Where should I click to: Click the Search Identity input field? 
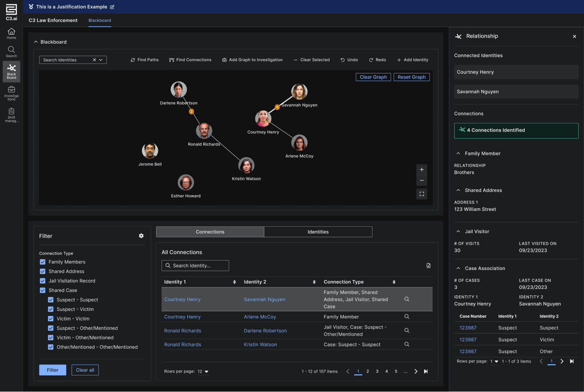coord(195,266)
